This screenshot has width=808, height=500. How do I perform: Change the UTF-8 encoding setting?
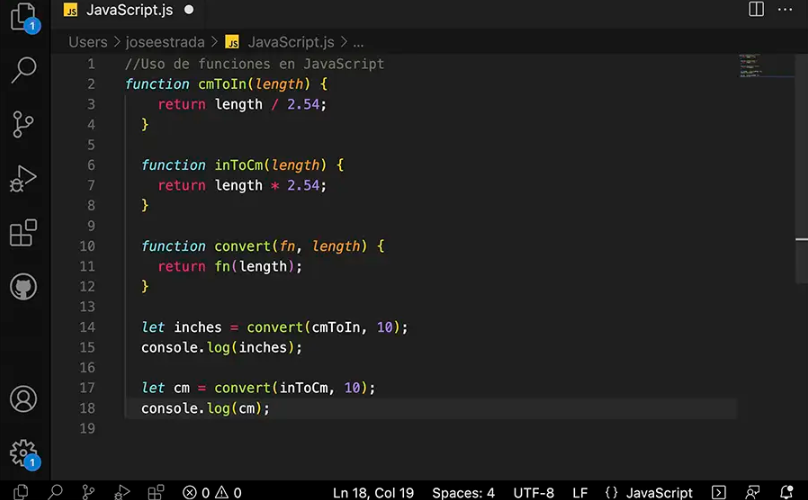click(533, 493)
